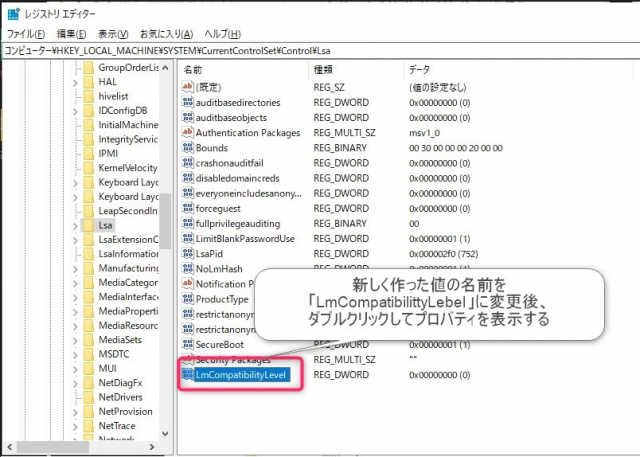The image size is (640, 457).
Task: Click the LsaPid DWORD icon
Action: tap(187, 254)
